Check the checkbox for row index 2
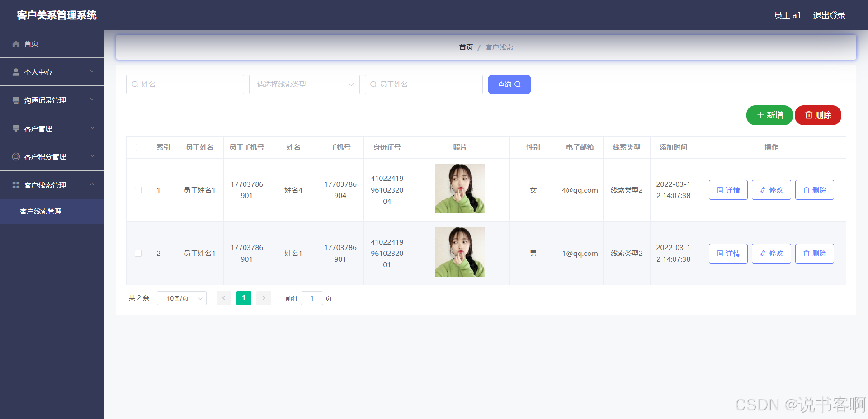This screenshot has height=419, width=868. 138,254
